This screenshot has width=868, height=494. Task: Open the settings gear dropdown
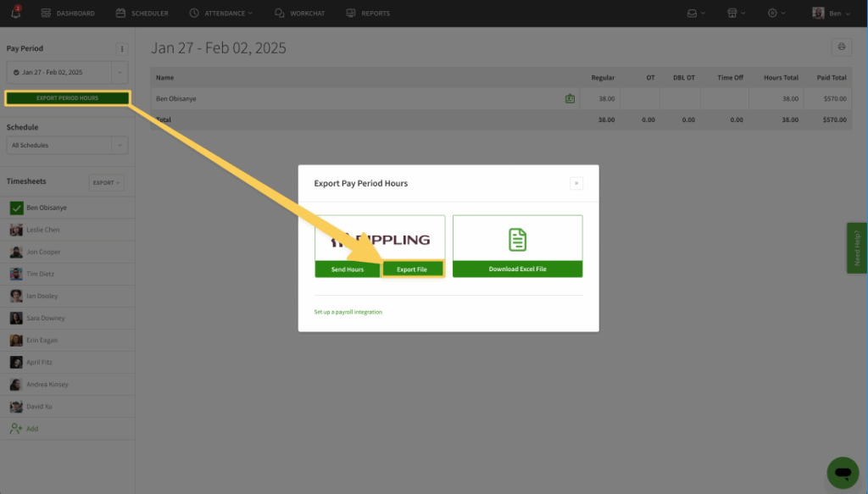(x=776, y=13)
